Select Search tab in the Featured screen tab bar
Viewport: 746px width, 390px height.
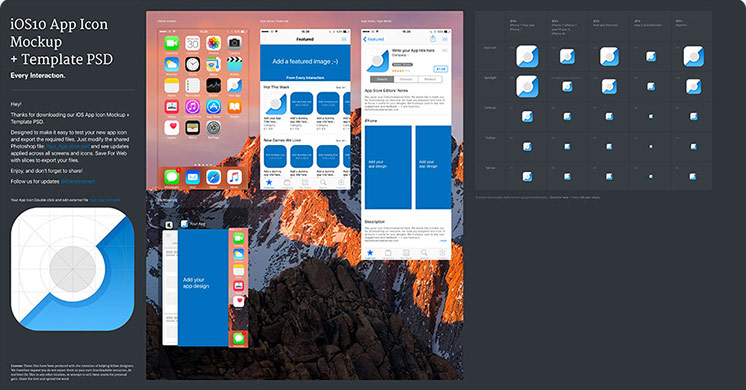click(x=323, y=183)
